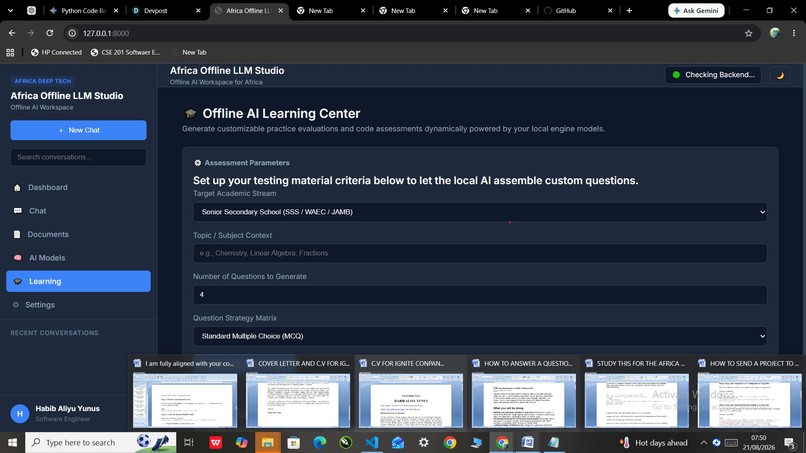The image size is (806, 453).
Task: Open the tab search dropdown arrow
Action: pyautogui.click(x=10, y=10)
